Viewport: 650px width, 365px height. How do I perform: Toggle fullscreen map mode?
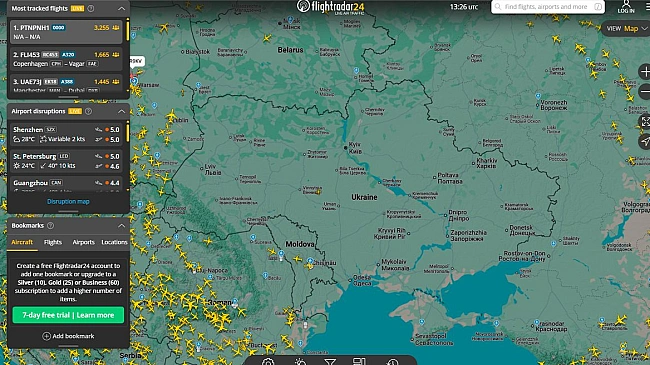[645, 122]
